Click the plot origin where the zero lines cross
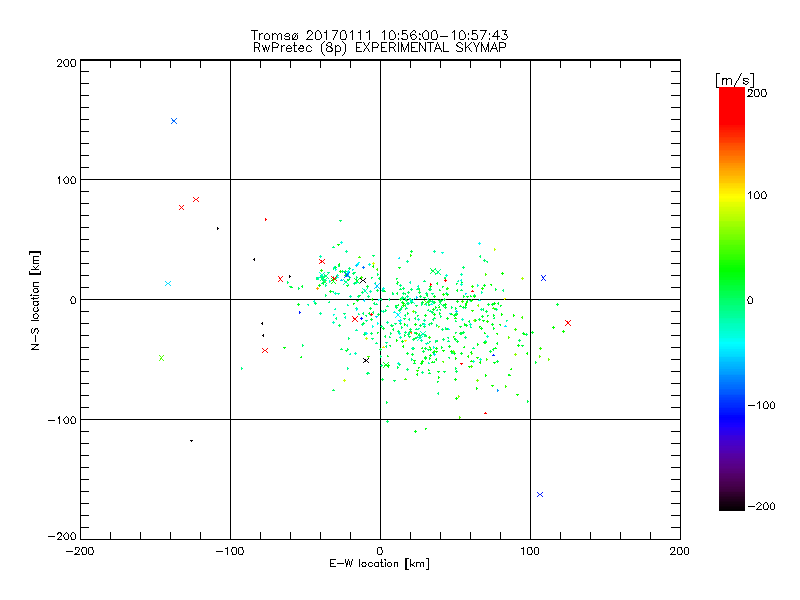This screenshot has width=800, height=600. (x=380, y=299)
